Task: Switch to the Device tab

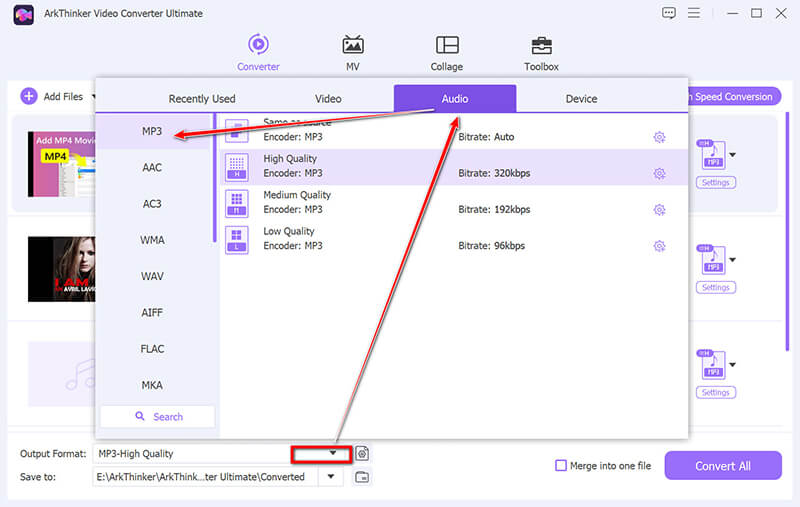Action: 581,98
